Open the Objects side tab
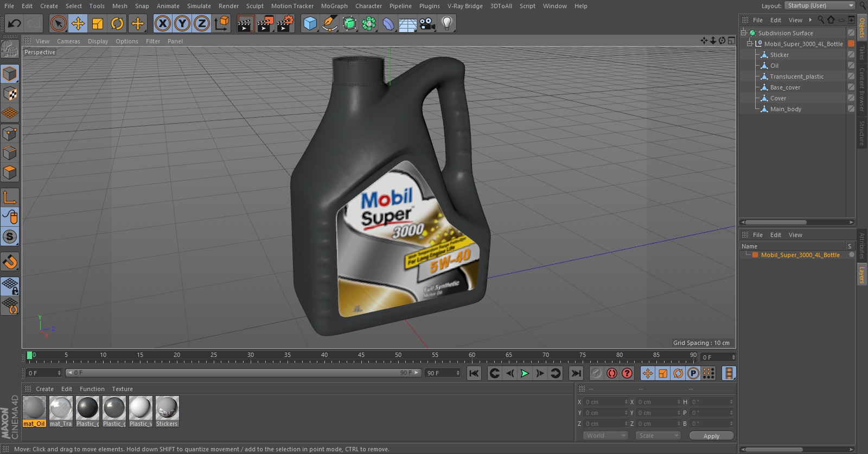Screen dimensions: 868x454 tap(862, 27)
